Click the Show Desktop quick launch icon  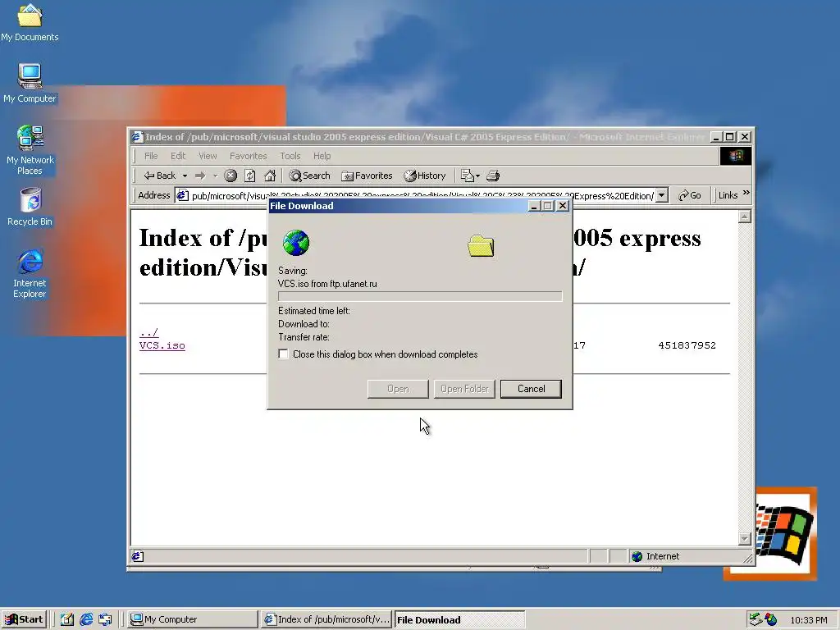(67, 619)
